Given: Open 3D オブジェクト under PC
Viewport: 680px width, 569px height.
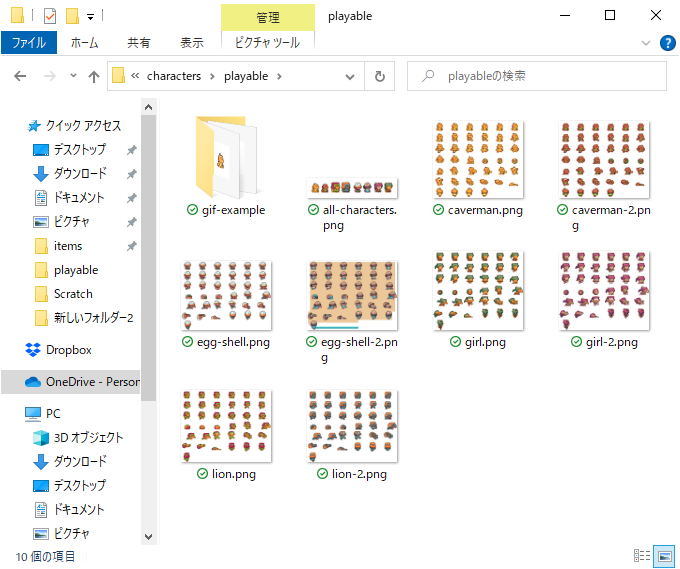Looking at the screenshot, I should pyautogui.click(x=78, y=438).
